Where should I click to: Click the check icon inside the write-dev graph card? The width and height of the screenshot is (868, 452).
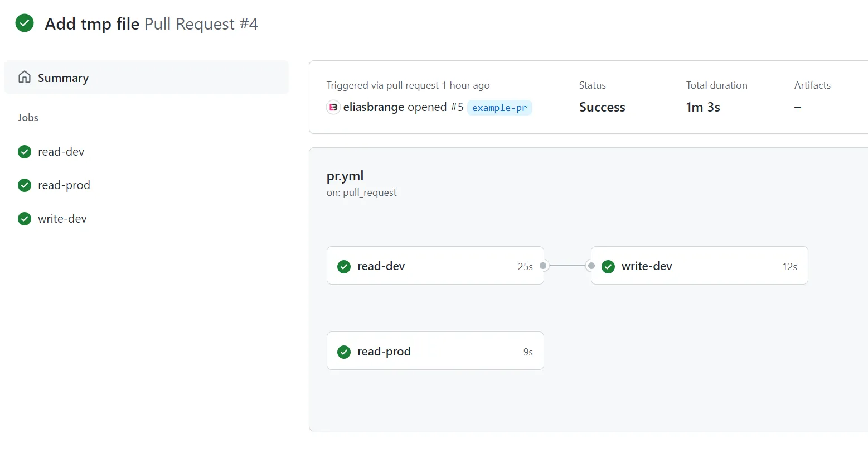(608, 267)
